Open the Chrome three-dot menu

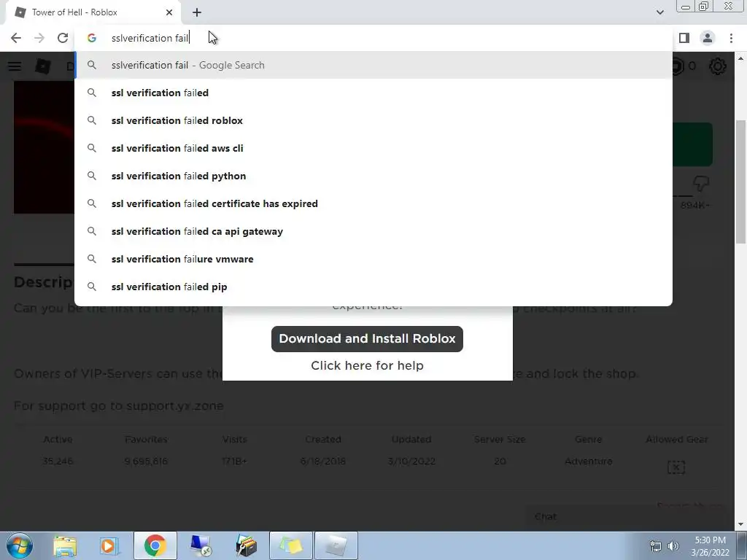pos(731,38)
